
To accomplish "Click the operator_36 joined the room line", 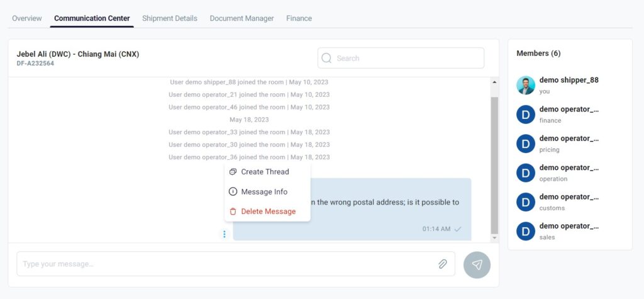I will click(x=249, y=157).
